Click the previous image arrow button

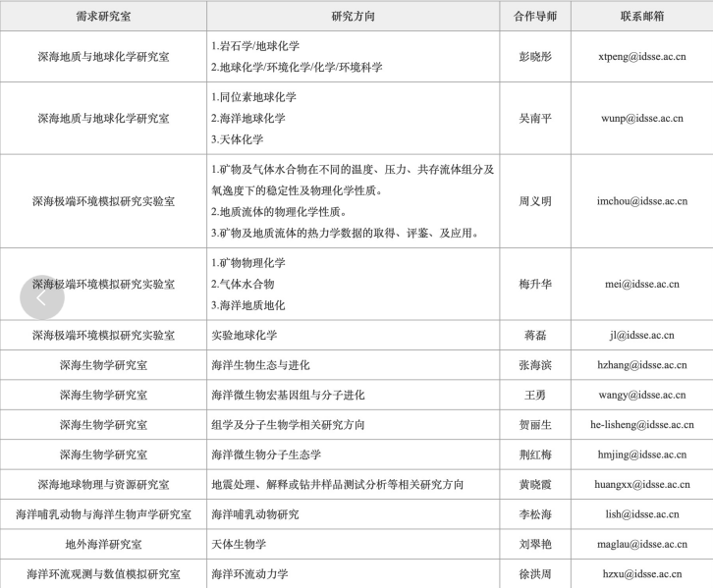42,297
